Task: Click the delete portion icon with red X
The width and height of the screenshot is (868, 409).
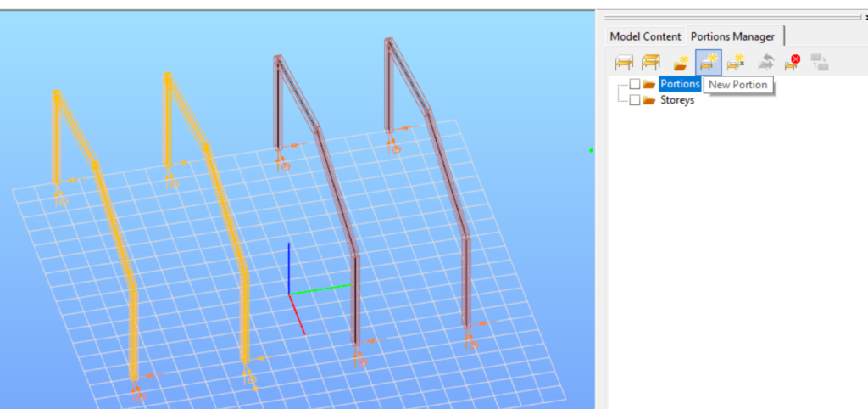Action: click(793, 62)
